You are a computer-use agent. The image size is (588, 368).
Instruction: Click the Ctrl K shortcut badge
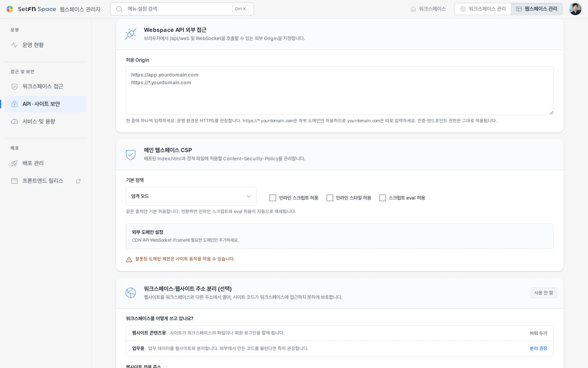click(240, 9)
